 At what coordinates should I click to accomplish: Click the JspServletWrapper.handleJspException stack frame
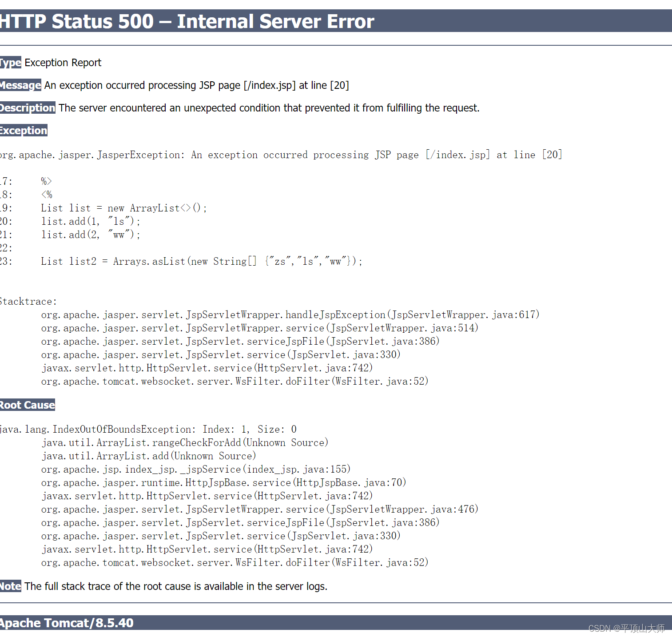289,315
